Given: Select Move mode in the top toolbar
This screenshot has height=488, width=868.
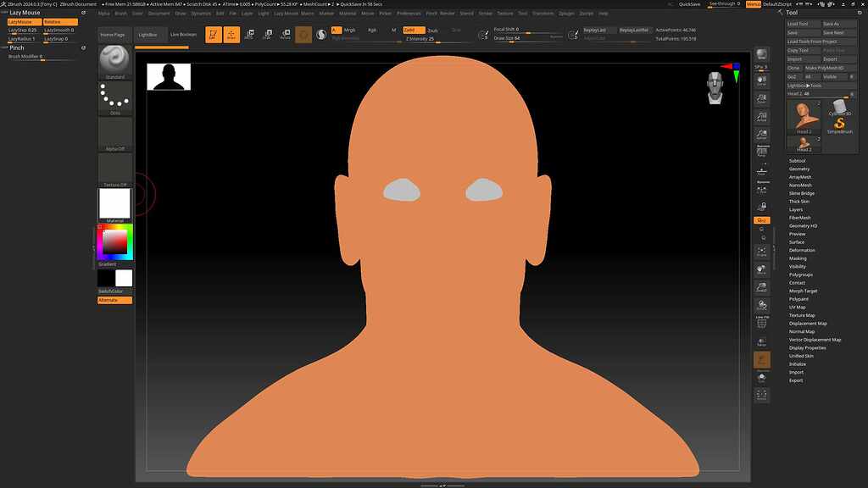Looking at the screenshot, I should (251, 34).
